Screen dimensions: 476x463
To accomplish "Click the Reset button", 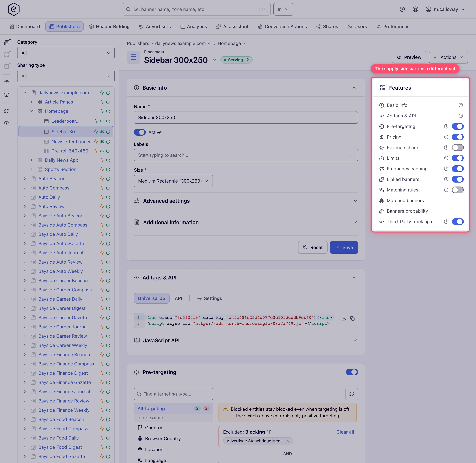I will 313,247.
